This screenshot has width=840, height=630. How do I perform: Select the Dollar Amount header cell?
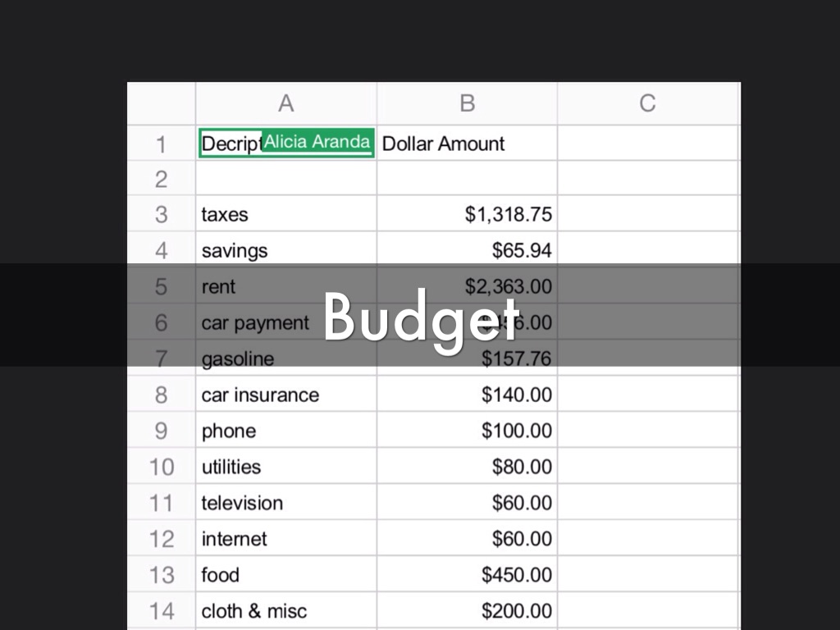(x=467, y=144)
